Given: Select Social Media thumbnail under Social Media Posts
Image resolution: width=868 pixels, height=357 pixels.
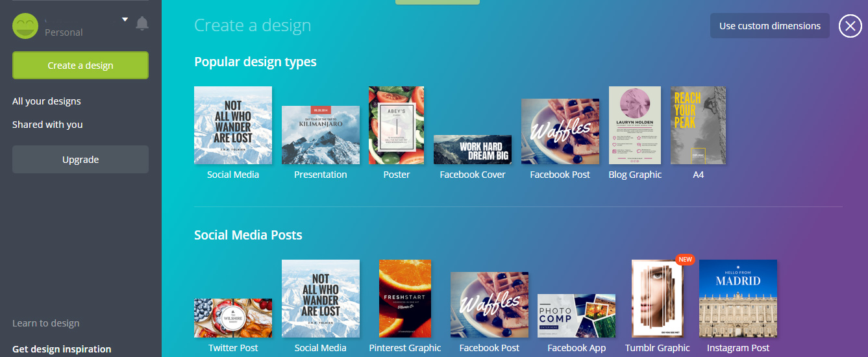Looking at the screenshot, I should click(x=321, y=299).
